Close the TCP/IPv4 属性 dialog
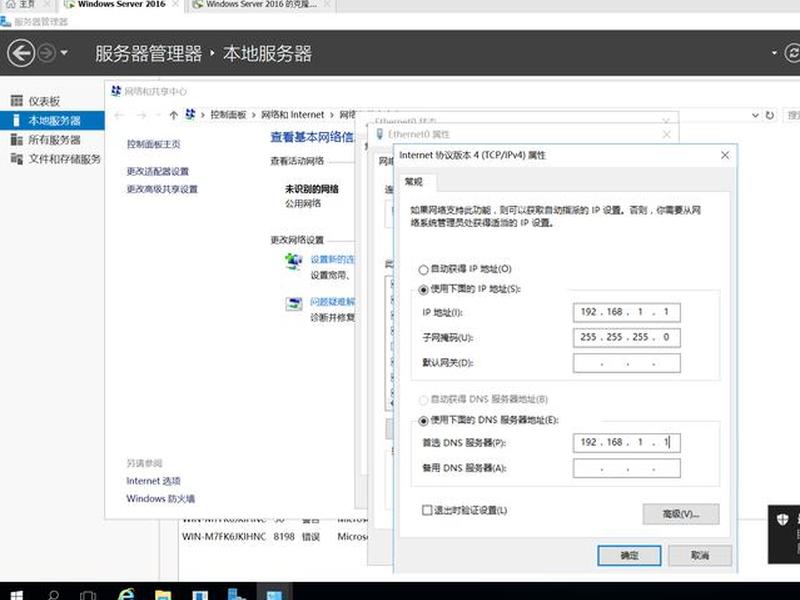 point(724,155)
